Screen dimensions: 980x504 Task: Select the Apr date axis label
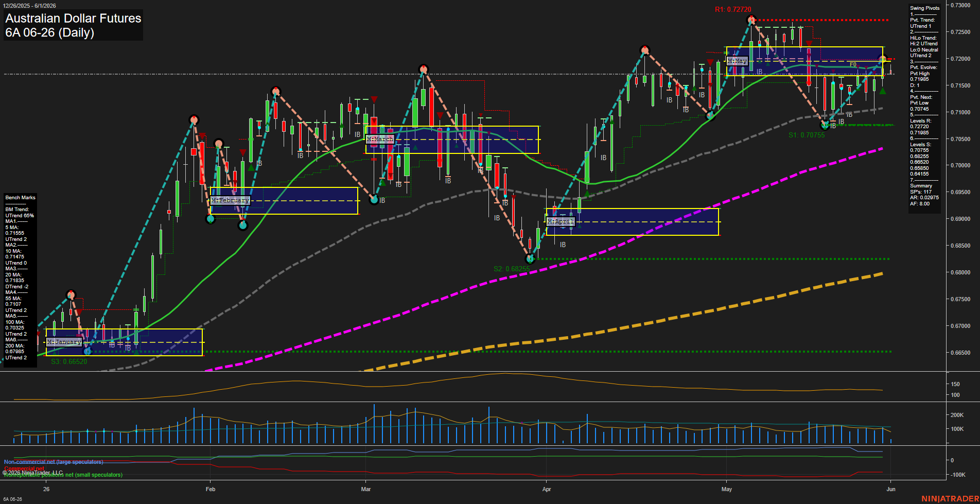coord(547,489)
